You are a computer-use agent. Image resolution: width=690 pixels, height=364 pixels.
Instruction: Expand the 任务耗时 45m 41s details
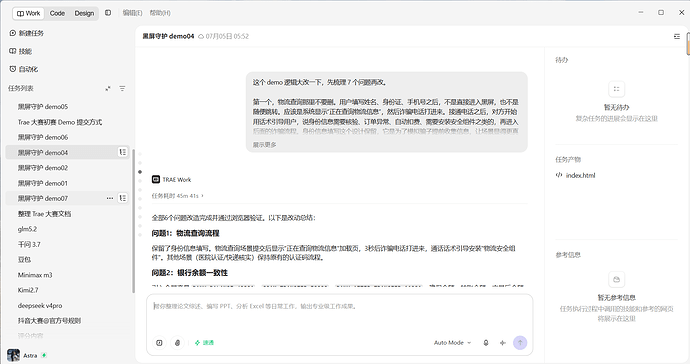pyautogui.click(x=178, y=196)
